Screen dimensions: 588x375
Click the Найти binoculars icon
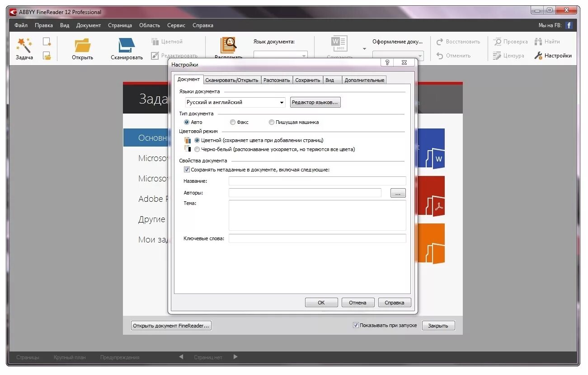point(538,42)
